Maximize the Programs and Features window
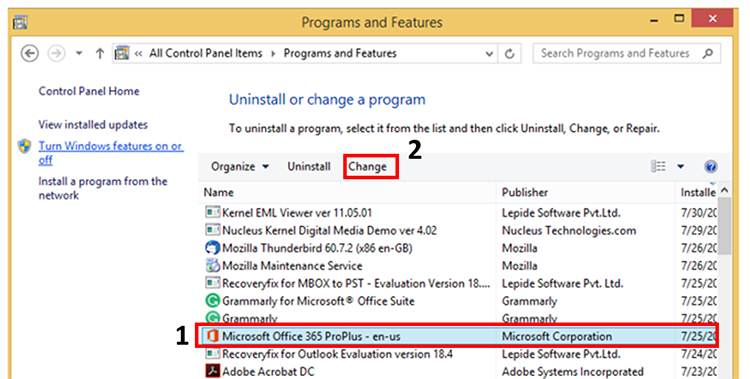 679,19
